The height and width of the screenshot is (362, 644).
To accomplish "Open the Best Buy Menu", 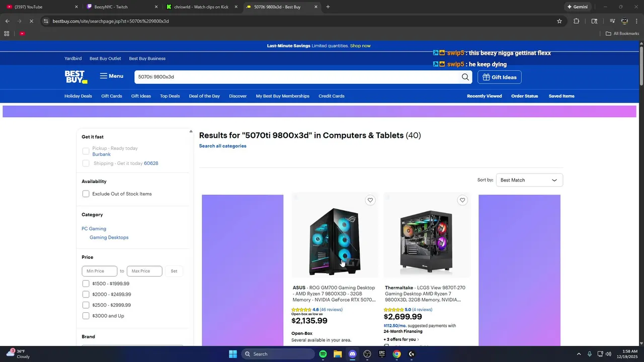I will point(111,76).
